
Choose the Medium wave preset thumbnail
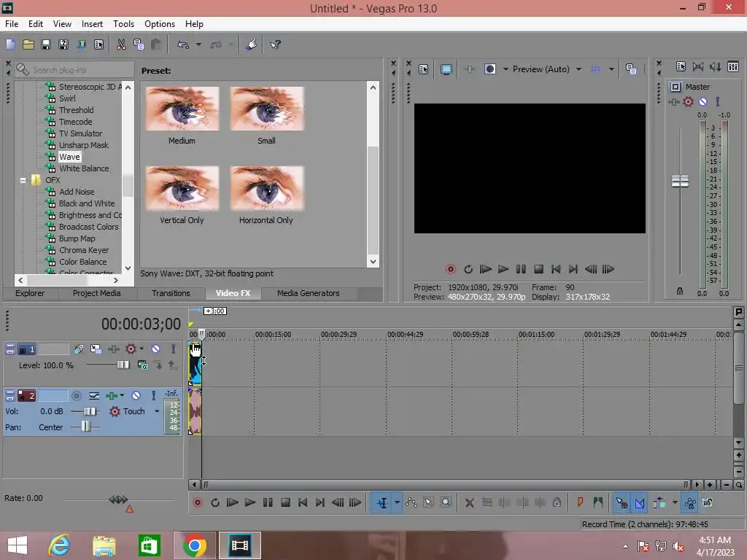point(182,109)
